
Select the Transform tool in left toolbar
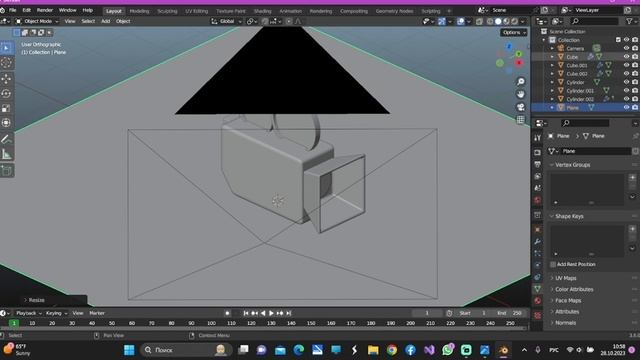7,123
